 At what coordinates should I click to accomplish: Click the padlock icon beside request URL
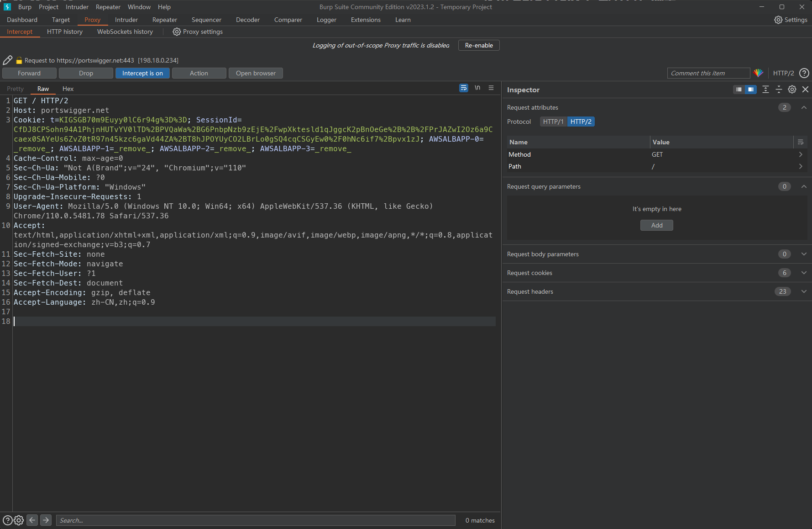tap(19, 60)
